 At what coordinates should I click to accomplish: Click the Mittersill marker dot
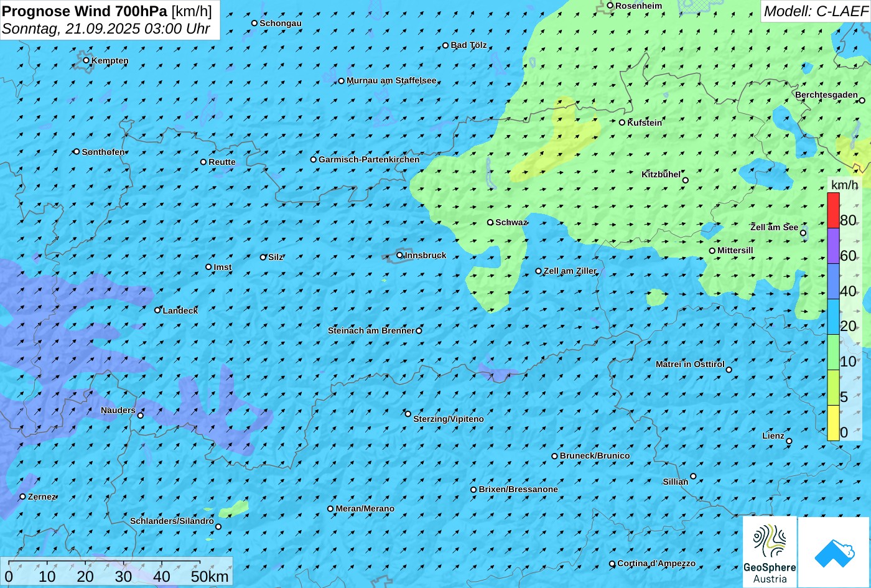(x=712, y=251)
